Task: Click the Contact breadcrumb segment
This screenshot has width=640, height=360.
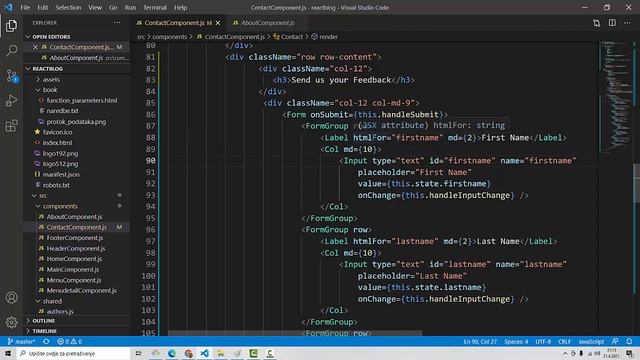Action: click(292, 37)
